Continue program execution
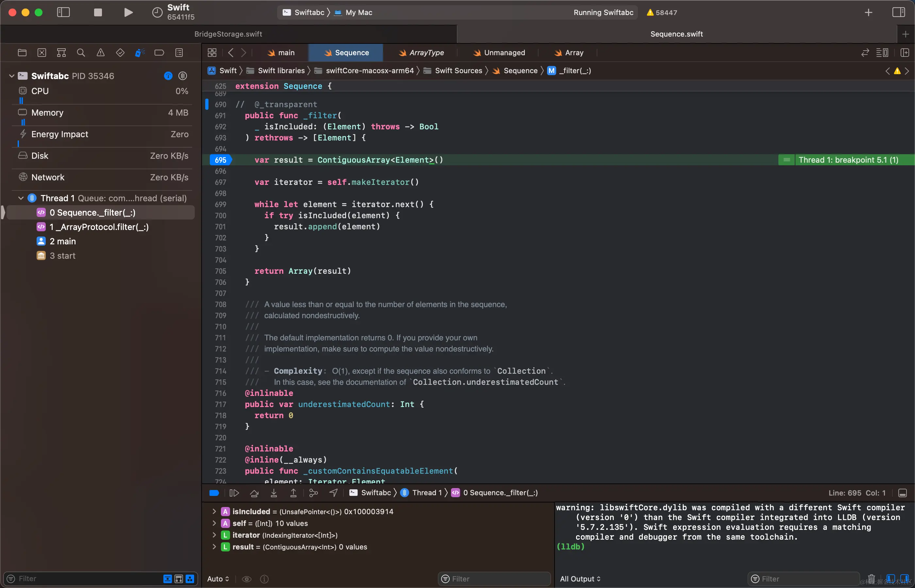 point(234,493)
